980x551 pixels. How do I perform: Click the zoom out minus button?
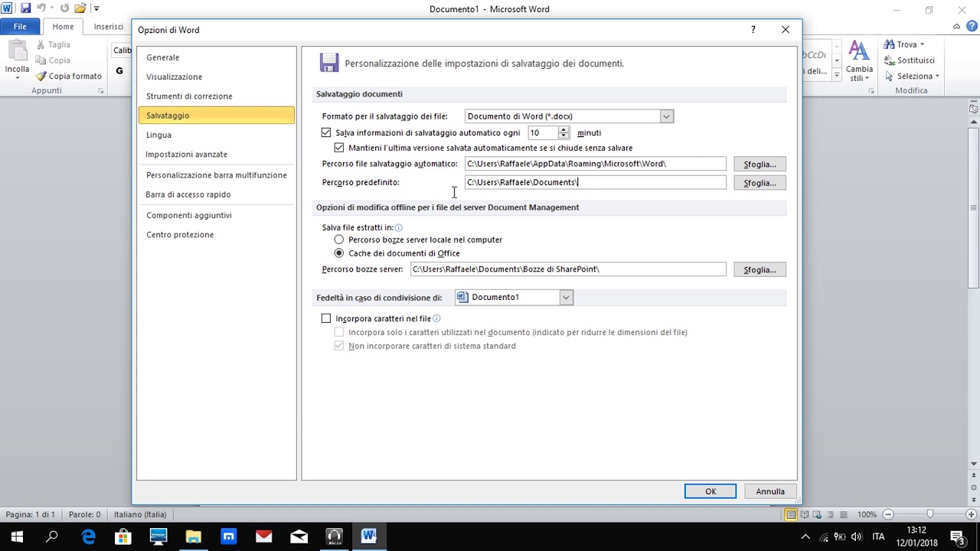point(888,514)
